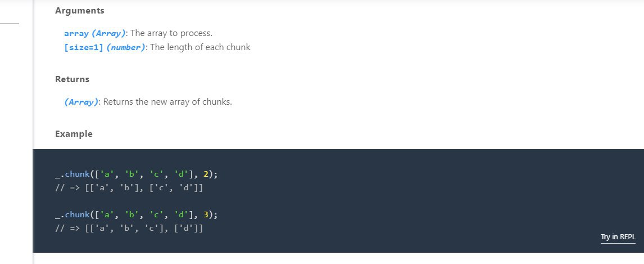This screenshot has height=264, width=644.
Task: Click the (number) type label
Action: pyautogui.click(x=126, y=48)
